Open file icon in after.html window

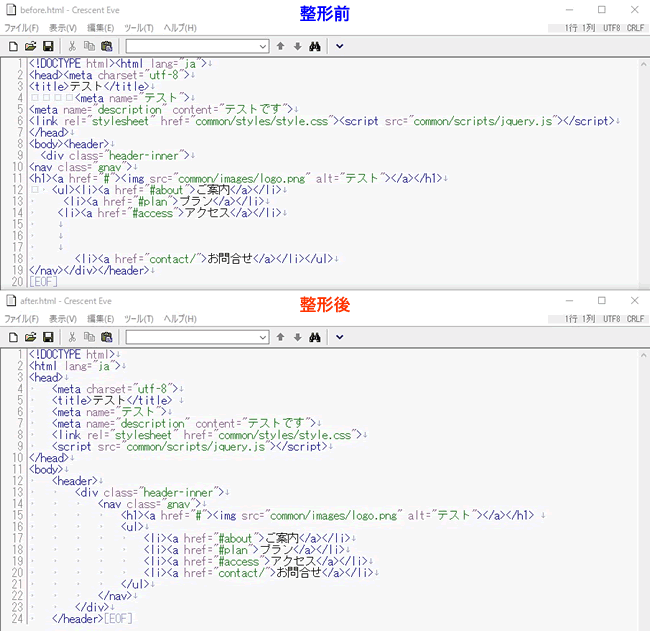pos(30,337)
